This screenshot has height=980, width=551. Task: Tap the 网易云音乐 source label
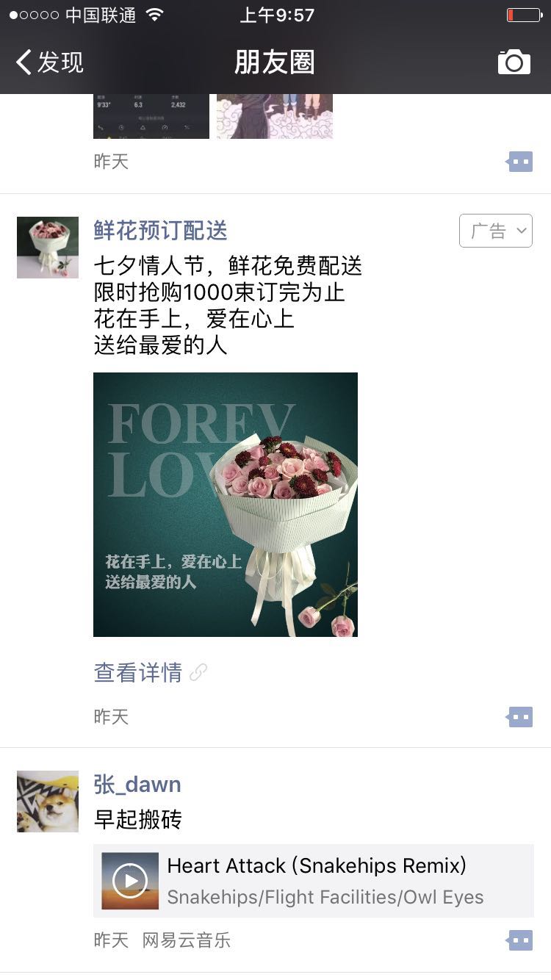(187, 940)
